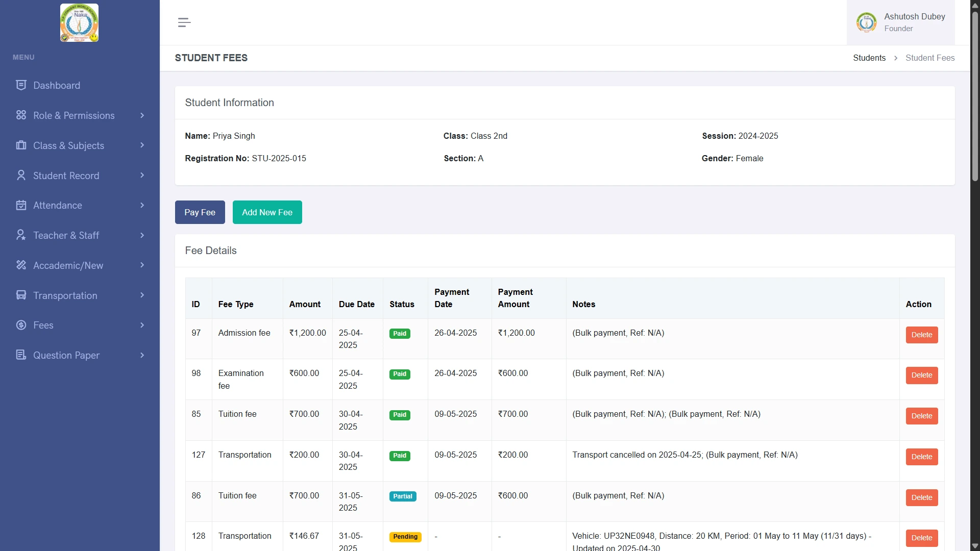The width and height of the screenshot is (980, 551).
Task: Click the Partial status badge
Action: pos(403,496)
